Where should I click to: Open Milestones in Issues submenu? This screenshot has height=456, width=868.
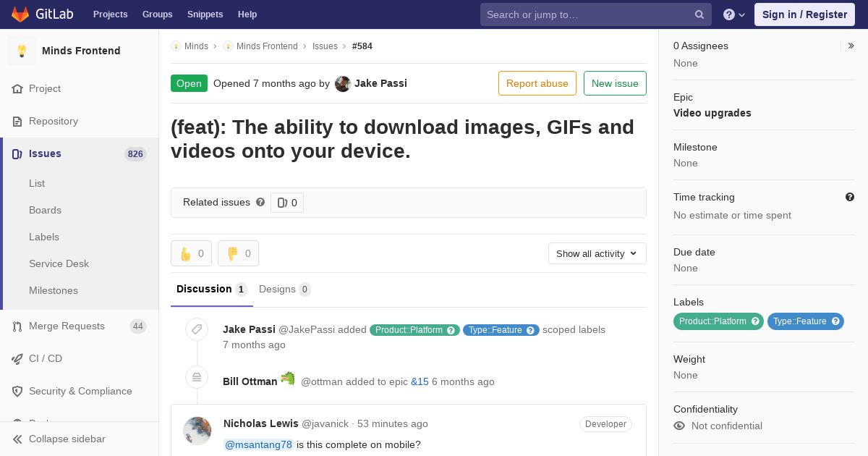coord(54,290)
